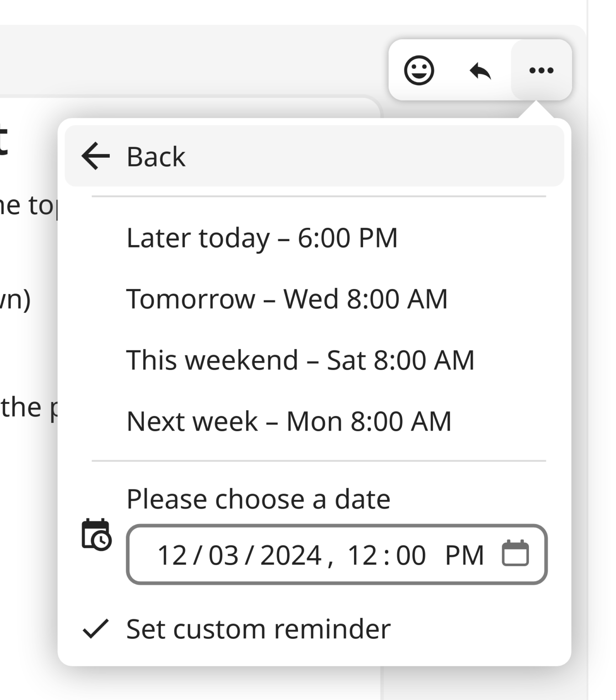Click the back arrow icon
Image resolution: width=616 pixels, height=700 pixels.
pos(95,157)
